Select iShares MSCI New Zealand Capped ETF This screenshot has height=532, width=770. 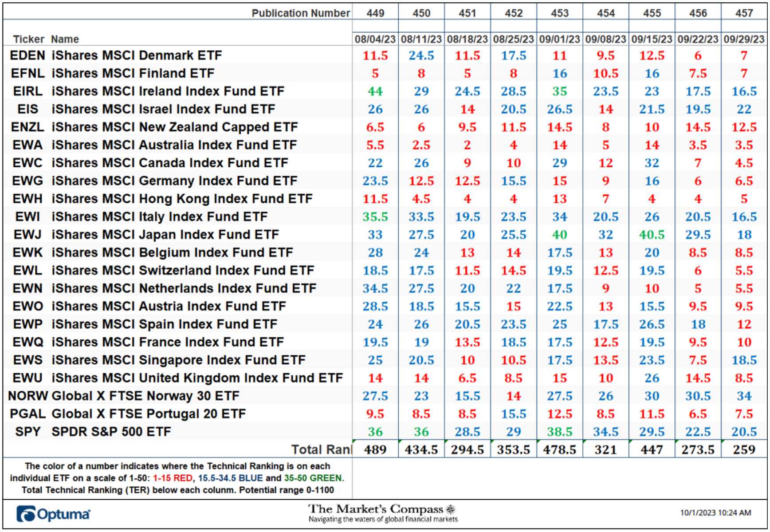click(x=175, y=127)
